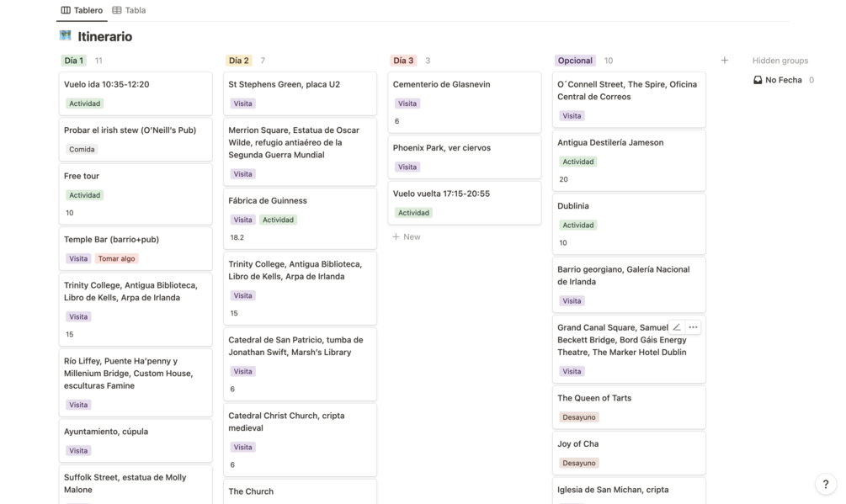846x504 pixels.
Task: Expand the Hidden groups section
Action: pyautogui.click(x=779, y=61)
